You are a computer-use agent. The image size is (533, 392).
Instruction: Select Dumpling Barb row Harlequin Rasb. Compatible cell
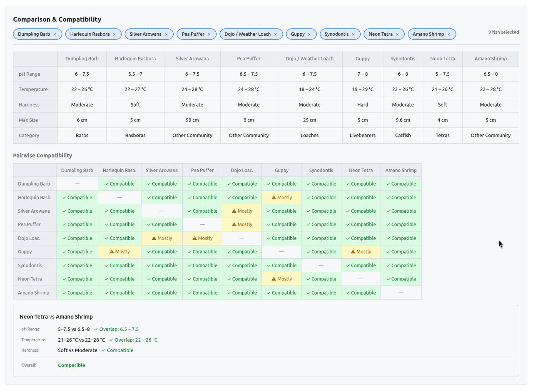120,184
